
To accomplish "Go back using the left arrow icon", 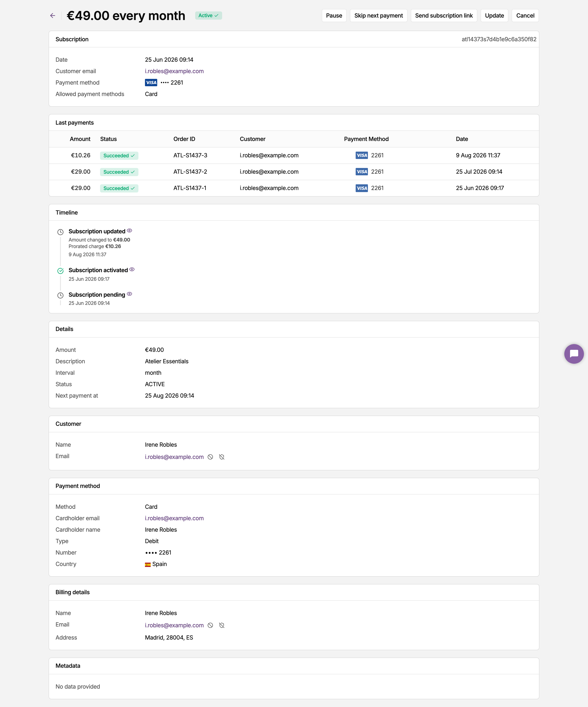I will pyautogui.click(x=52, y=16).
